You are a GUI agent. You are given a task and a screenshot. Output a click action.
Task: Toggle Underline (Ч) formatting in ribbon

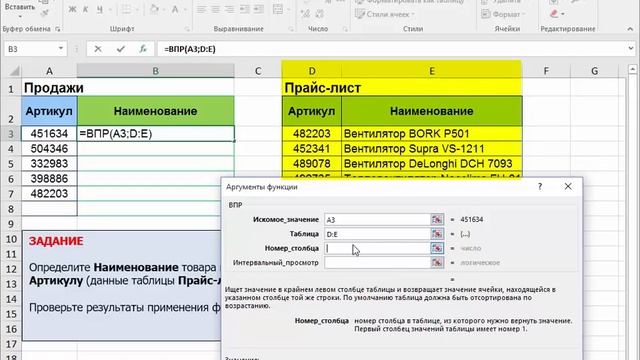(x=100, y=9)
